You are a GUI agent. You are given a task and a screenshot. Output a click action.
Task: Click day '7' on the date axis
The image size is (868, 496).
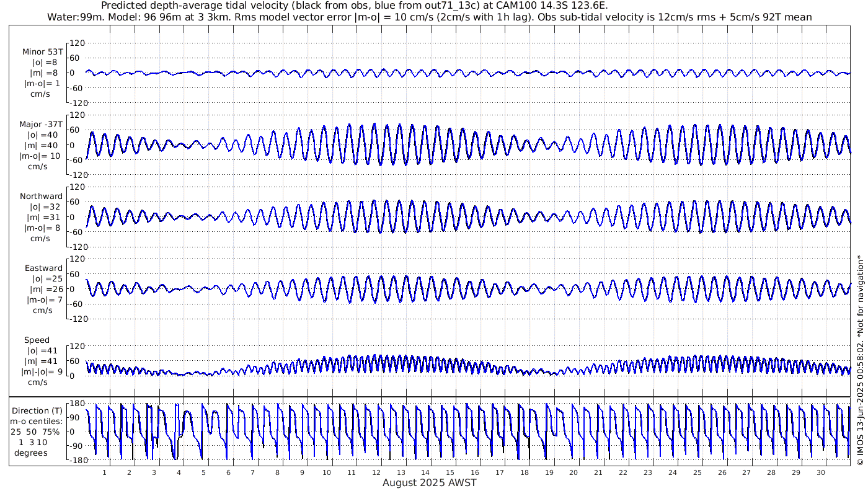tap(253, 472)
